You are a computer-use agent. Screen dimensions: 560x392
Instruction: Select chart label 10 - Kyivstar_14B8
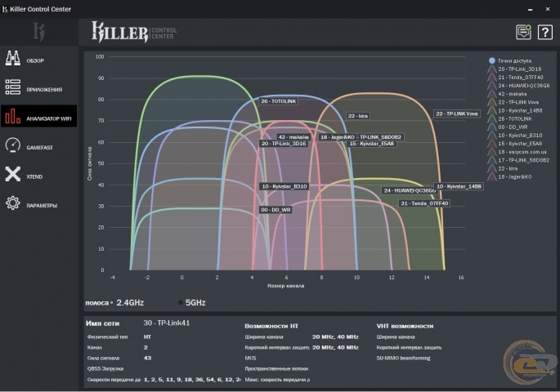point(459,186)
